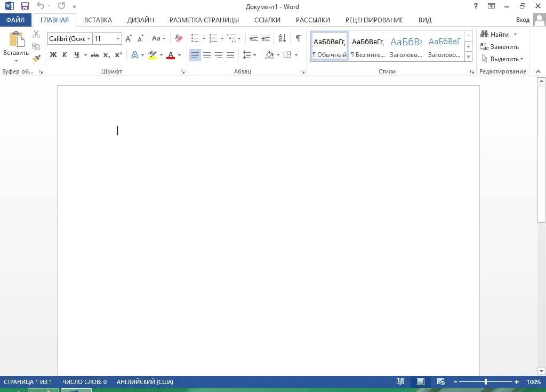Click the Sort A-Z icon

282,38
